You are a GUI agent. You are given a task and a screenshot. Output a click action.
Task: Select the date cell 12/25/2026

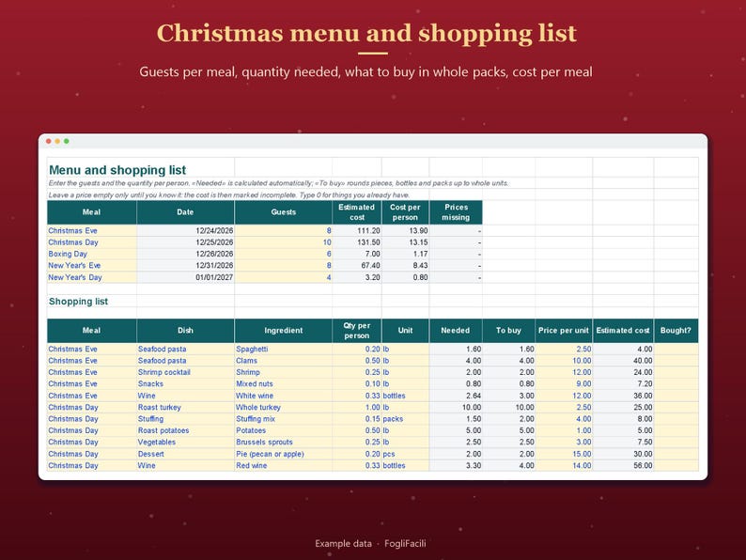click(185, 242)
